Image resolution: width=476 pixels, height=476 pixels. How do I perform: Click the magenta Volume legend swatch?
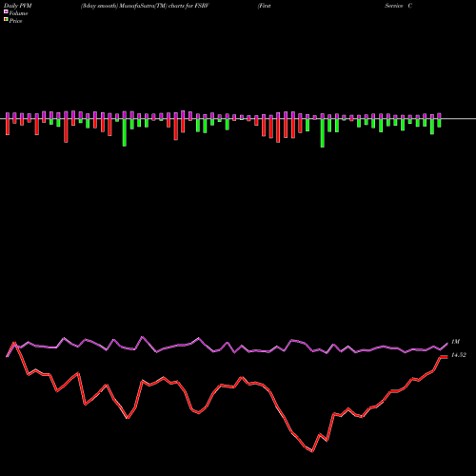tap(6, 11)
